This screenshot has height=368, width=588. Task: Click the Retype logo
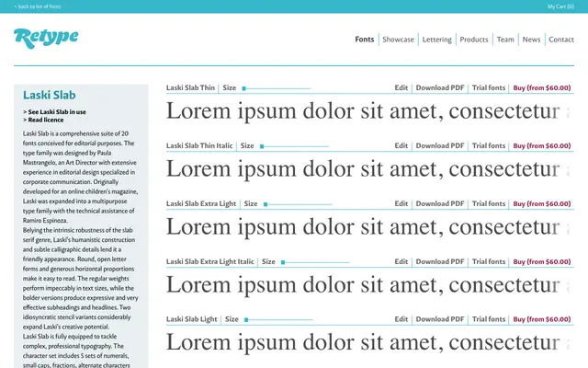(46, 38)
